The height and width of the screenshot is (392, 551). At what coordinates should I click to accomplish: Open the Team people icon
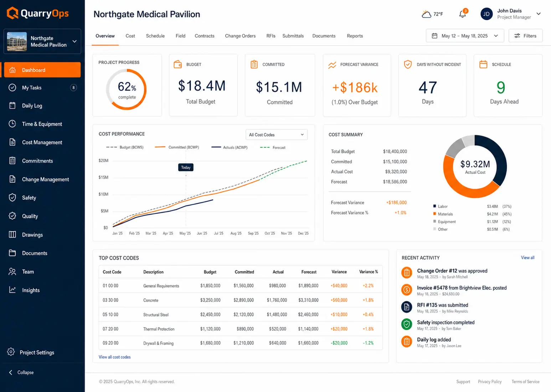tap(12, 272)
